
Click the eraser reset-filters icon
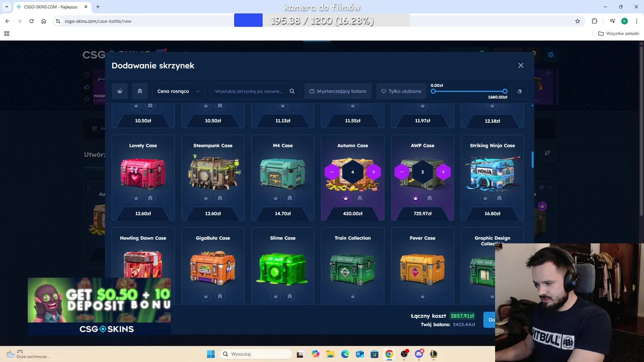tap(519, 91)
